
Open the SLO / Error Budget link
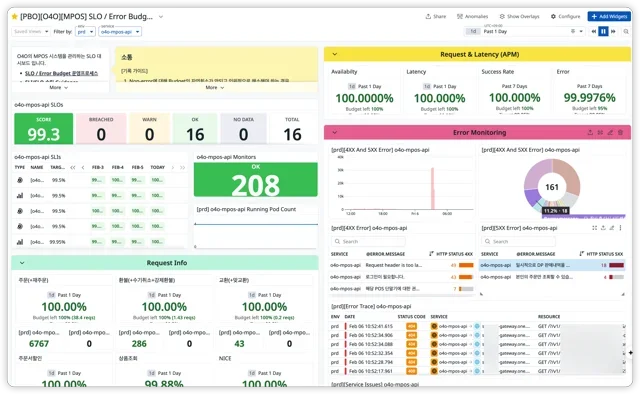pyautogui.click(x=61, y=73)
